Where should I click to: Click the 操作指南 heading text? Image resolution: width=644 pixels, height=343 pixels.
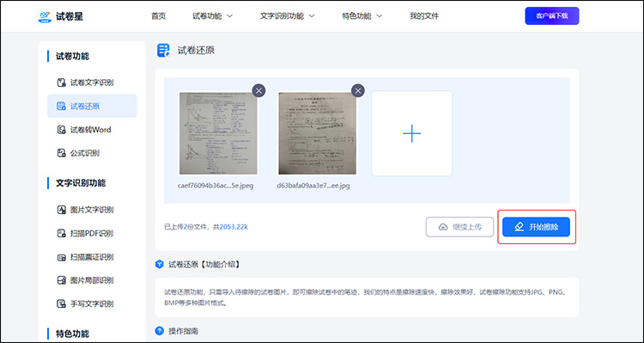tap(184, 331)
